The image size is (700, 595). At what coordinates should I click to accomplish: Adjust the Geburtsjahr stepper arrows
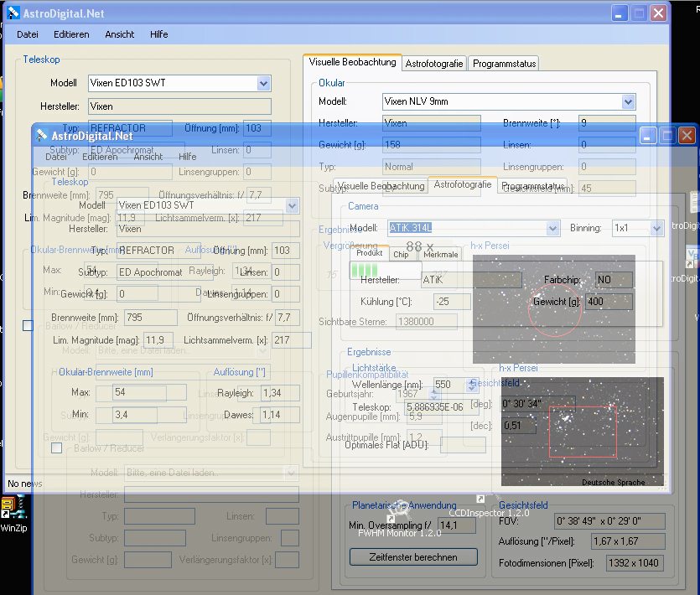pos(433,394)
